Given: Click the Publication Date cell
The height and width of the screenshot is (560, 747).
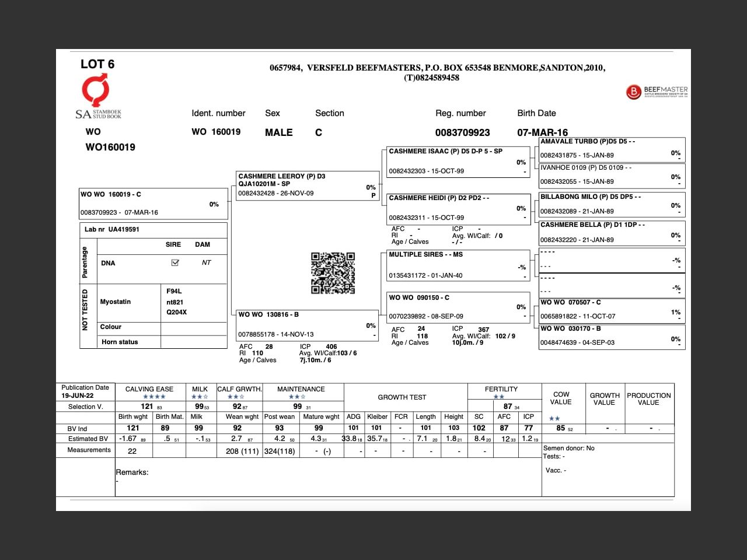Looking at the screenshot, I should point(85,391).
